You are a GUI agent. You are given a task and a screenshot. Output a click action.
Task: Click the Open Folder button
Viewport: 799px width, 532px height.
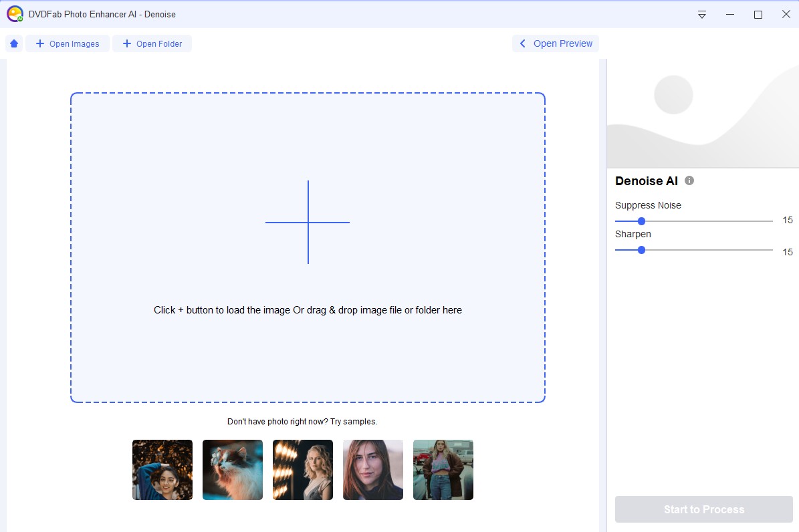tap(152, 44)
